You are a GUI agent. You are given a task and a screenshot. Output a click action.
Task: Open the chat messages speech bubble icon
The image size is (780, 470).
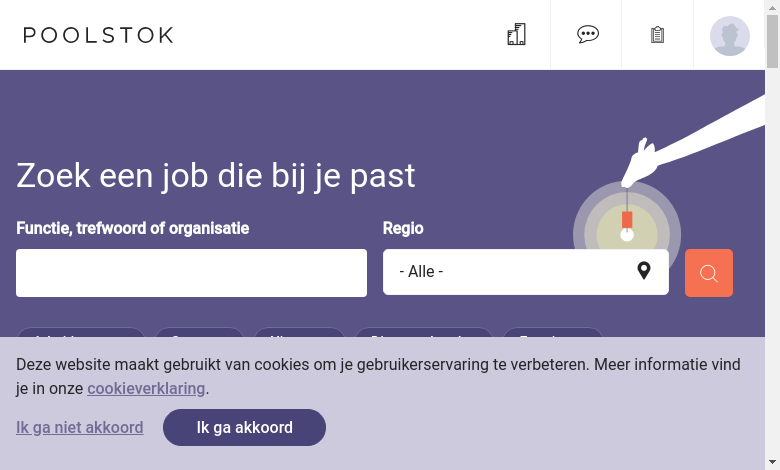(587, 34)
